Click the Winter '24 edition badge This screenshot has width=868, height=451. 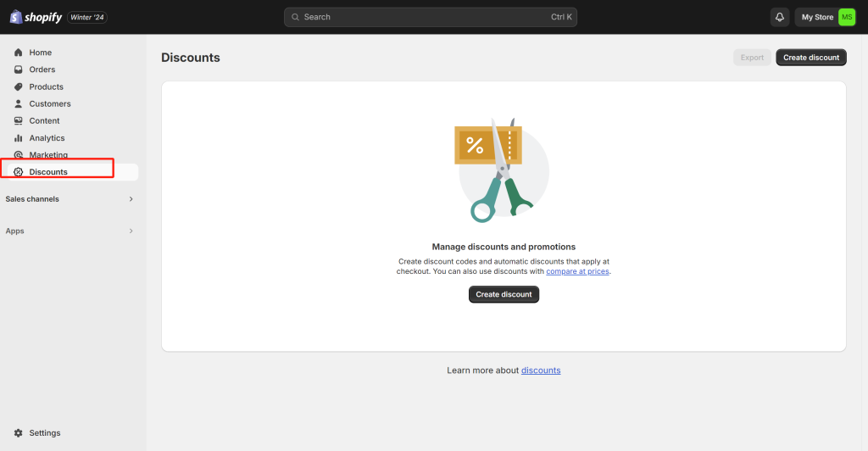pos(87,17)
